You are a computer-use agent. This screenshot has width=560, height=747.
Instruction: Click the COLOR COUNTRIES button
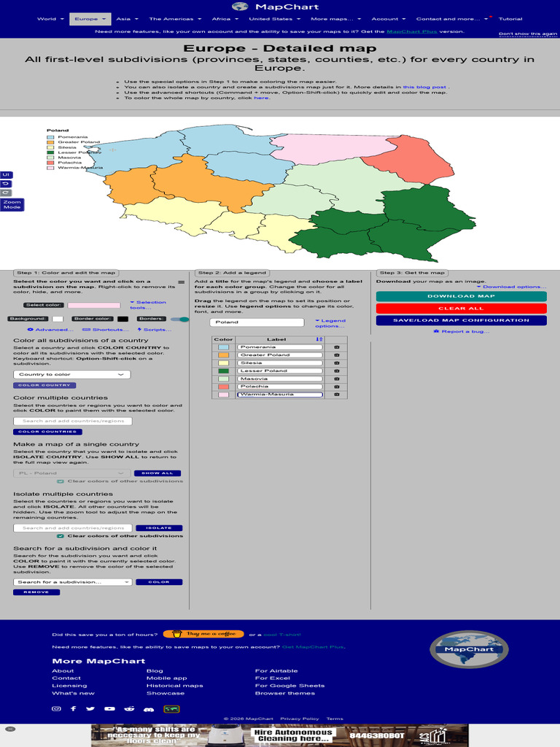[47, 432]
